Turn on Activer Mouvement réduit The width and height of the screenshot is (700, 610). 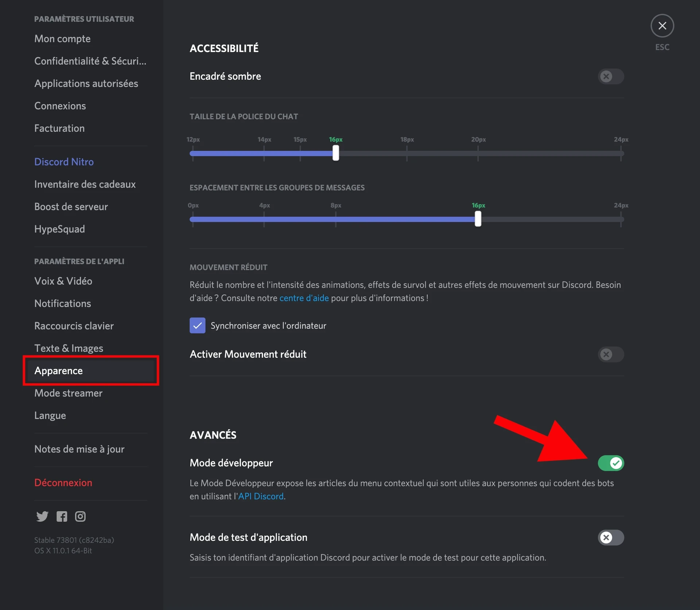click(611, 354)
